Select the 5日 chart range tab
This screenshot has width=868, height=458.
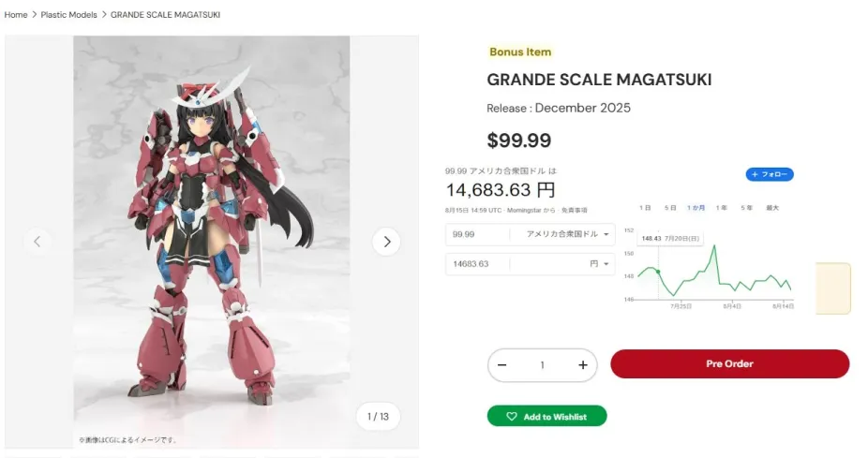(670, 208)
